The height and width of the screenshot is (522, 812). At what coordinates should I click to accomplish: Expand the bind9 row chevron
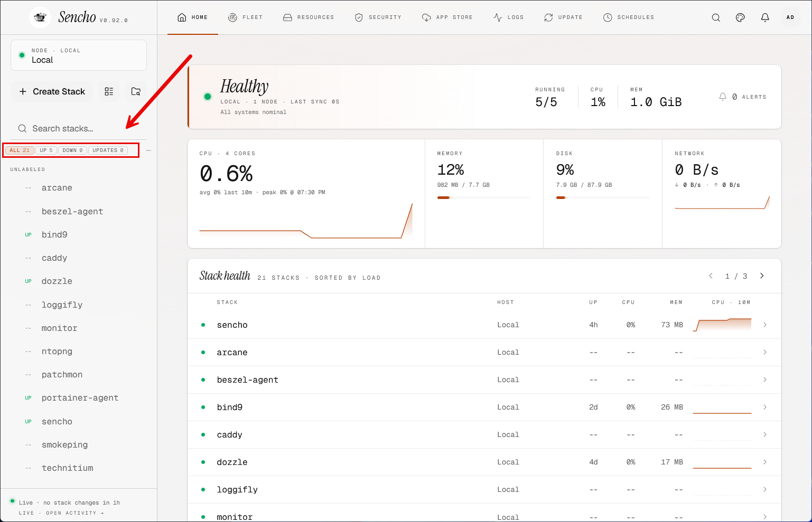(765, 407)
